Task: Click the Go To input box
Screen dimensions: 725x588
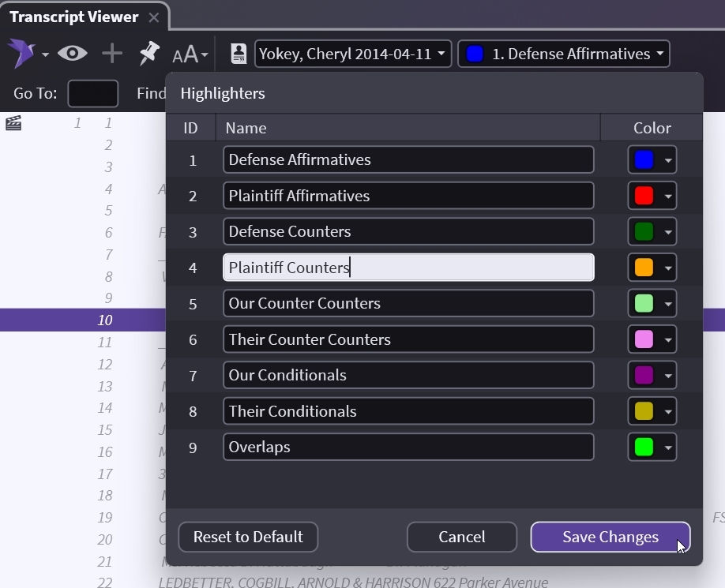Action: [92, 93]
